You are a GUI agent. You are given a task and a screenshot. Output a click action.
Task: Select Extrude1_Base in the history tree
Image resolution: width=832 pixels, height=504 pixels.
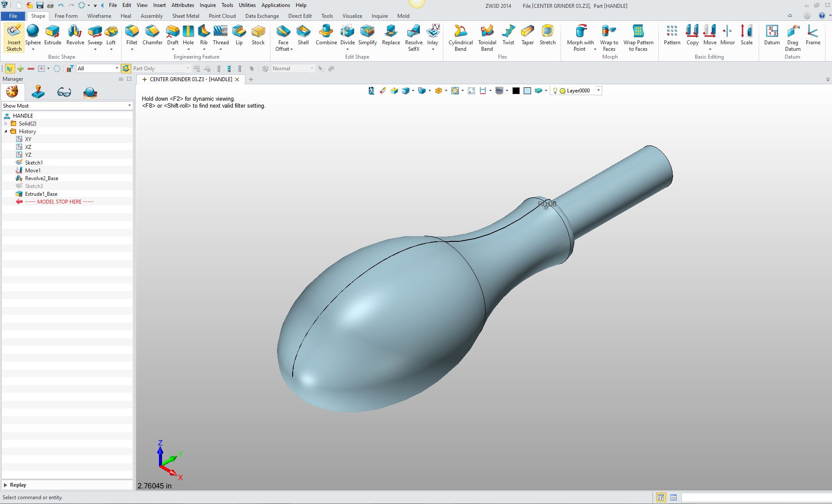click(x=41, y=194)
